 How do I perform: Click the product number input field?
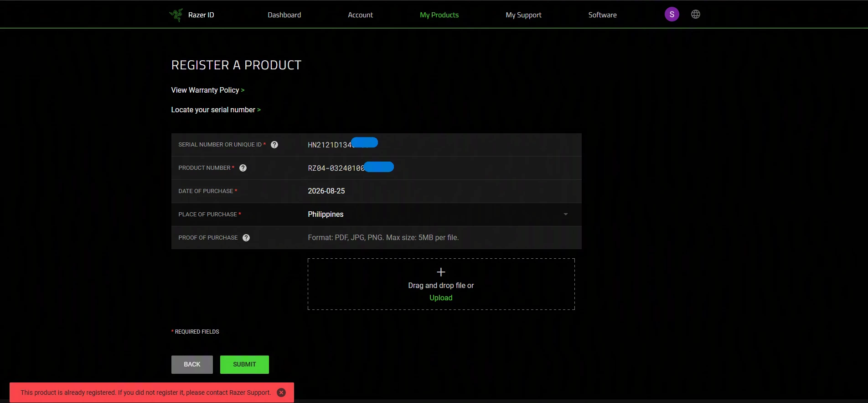(x=440, y=168)
